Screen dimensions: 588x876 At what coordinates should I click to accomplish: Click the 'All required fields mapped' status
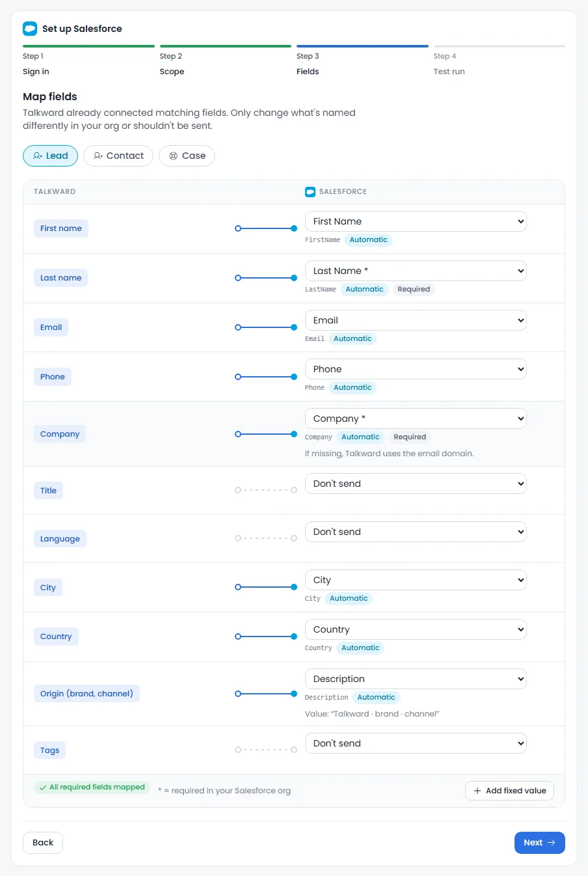[92, 787]
